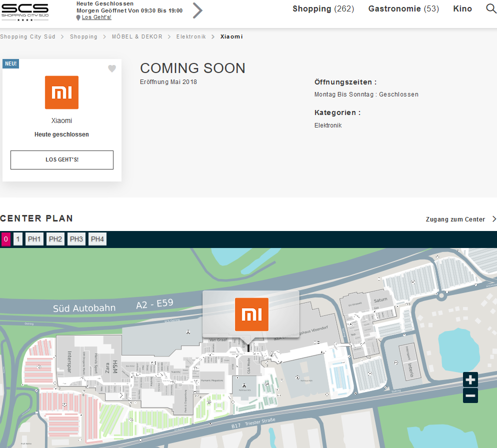The height and width of the screenshot is (448, 497).
Task: Click the NEU! badge on the store card
Action: coord(11,63)
